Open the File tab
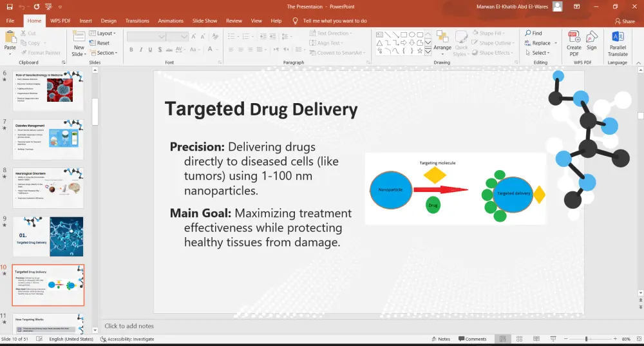 coord(10,21)
